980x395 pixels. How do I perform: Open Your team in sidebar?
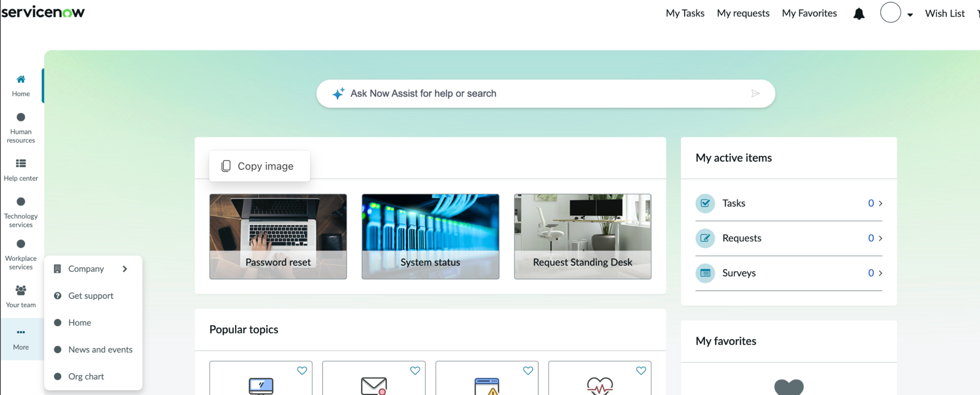coord(21,296)
